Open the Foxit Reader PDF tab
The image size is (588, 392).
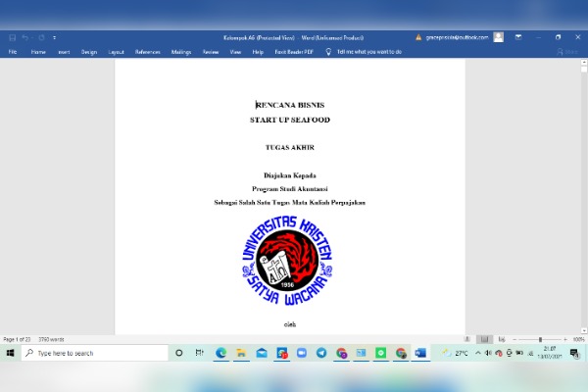click(x=294, y=52)
